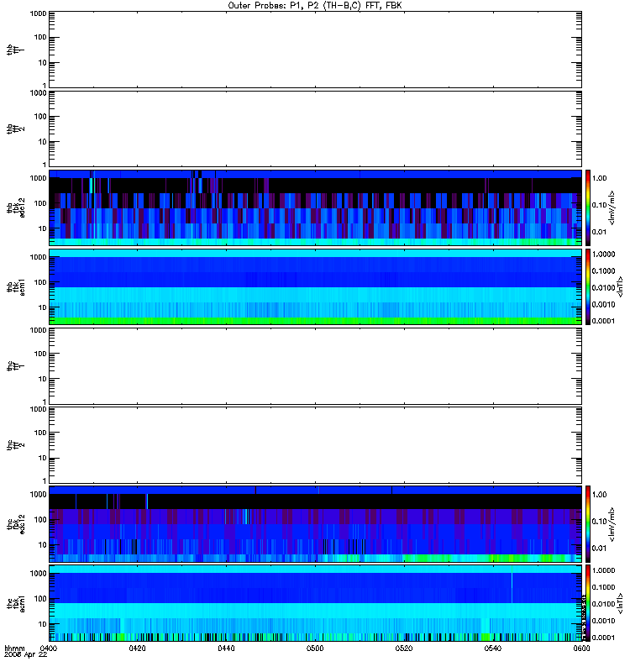Click the 0.0001 value on thb scm1 color bar
This screenshot has width=630, height=672.
[x=603, y=321]
